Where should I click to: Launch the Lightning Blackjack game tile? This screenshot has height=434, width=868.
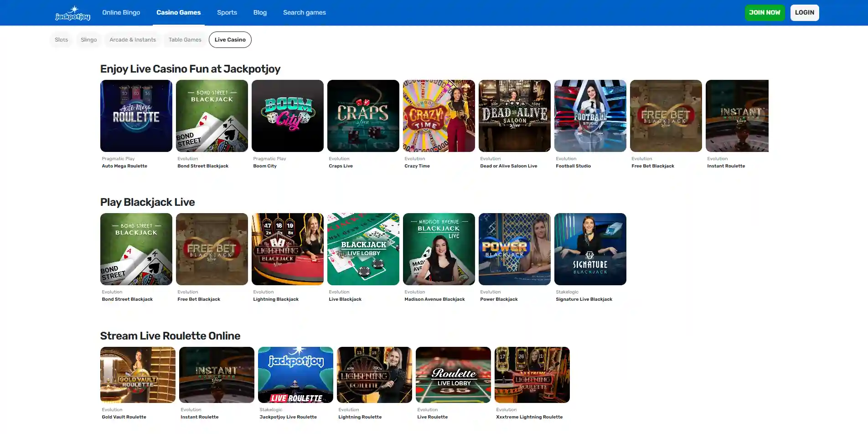click(288, 249)
